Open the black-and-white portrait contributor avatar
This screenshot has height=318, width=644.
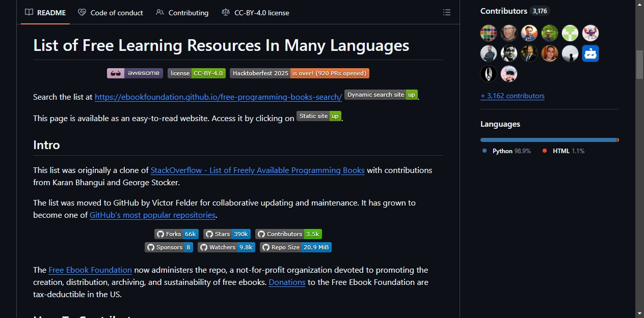(x=509, y=53)
